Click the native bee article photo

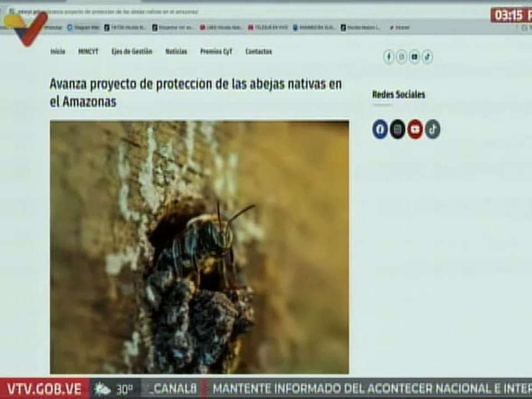[x=199, y=247]
